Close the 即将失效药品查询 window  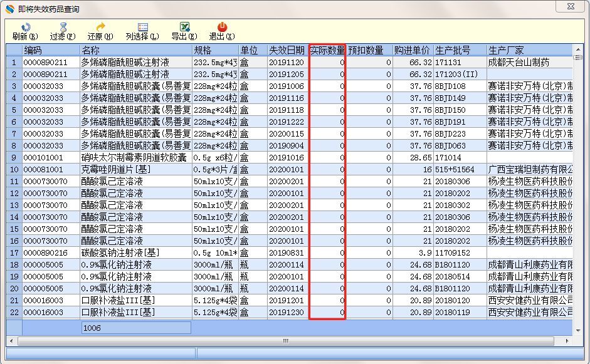[571, 6]
